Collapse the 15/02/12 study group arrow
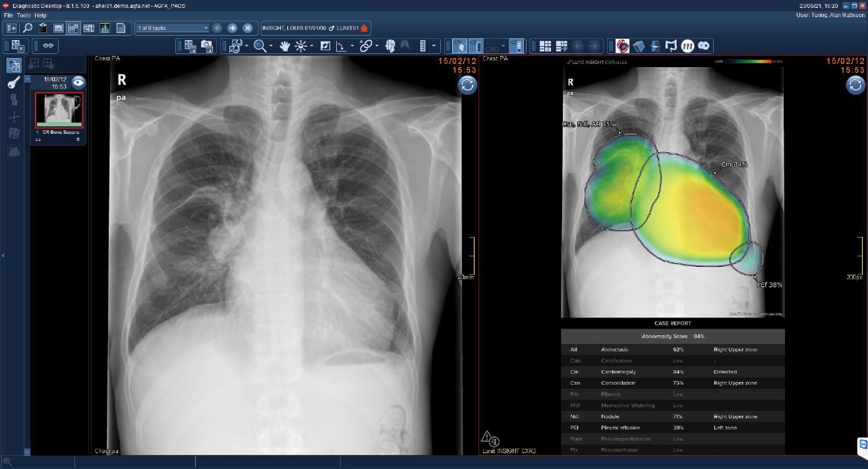Screen dimensions: 868x469 click(27, 78)
